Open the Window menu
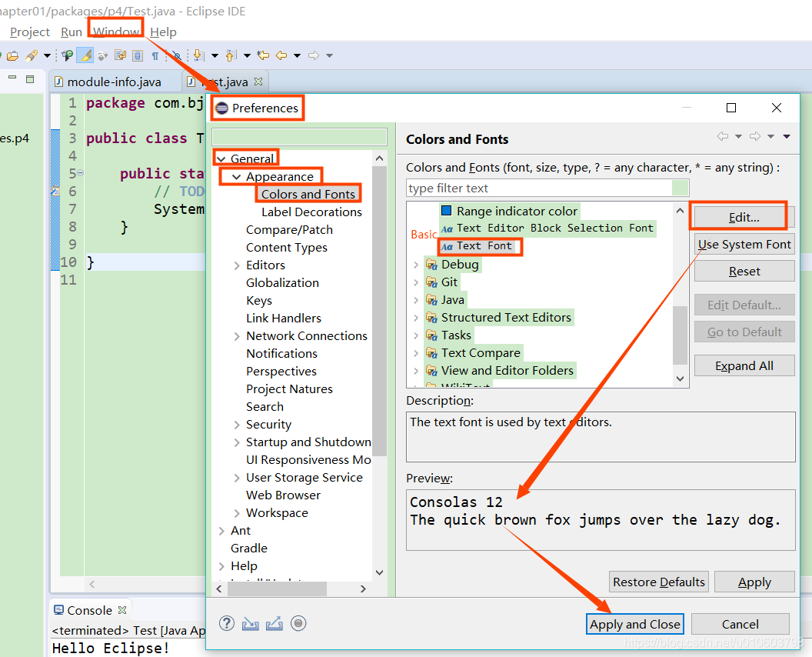The image size is (812, 657). (117, 32)
